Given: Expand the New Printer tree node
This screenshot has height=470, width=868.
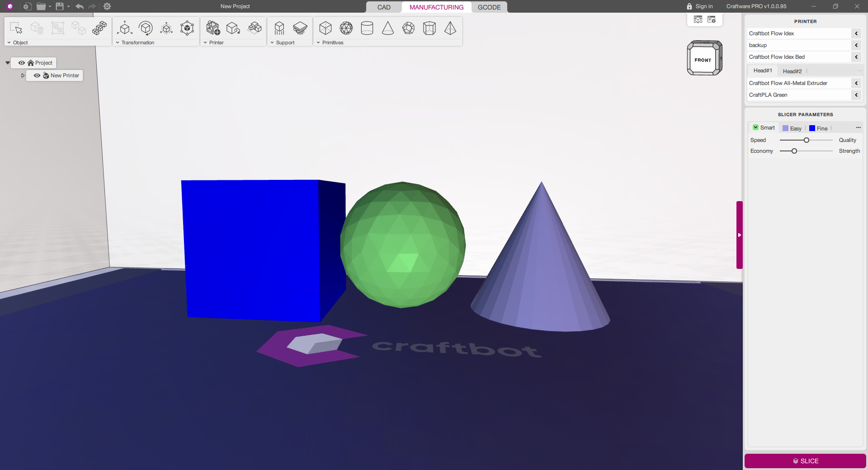Looking at the screenshot, I should (23, 75).
